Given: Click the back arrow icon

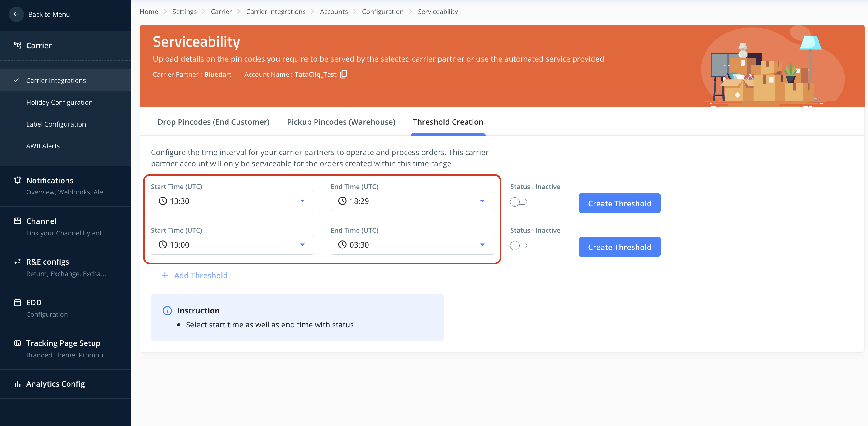Looking at the screenshot, I should click(x=16, y=14).
